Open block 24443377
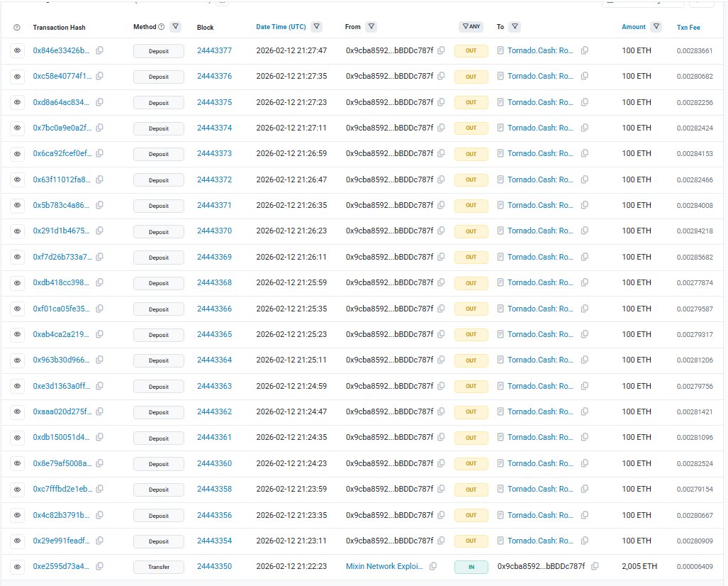728x586 pixels. [x=214, y=50]
